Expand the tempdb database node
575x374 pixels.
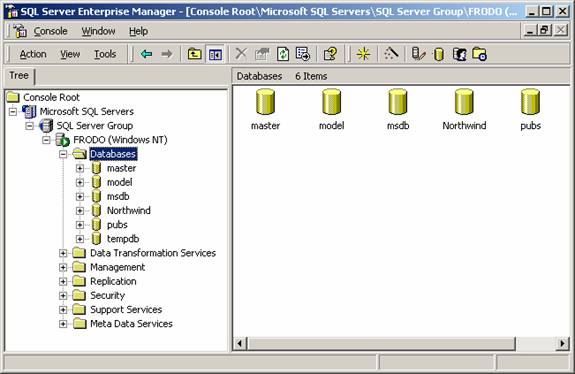click(x=80, y=239)
